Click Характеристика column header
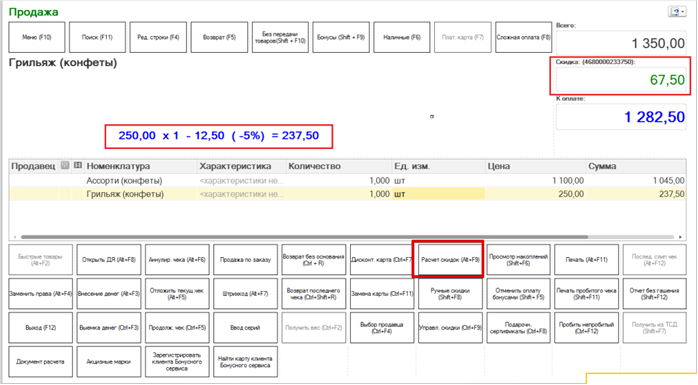The height and width of the screenshot is (385, 698). (x=242, y=166)
